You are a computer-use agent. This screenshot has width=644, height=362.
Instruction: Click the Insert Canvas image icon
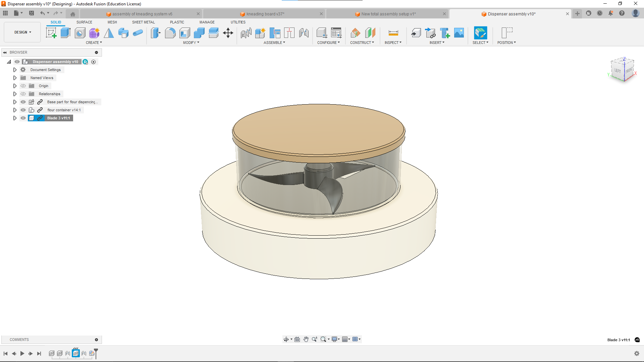pyautogui.click(x=459, y=33)
